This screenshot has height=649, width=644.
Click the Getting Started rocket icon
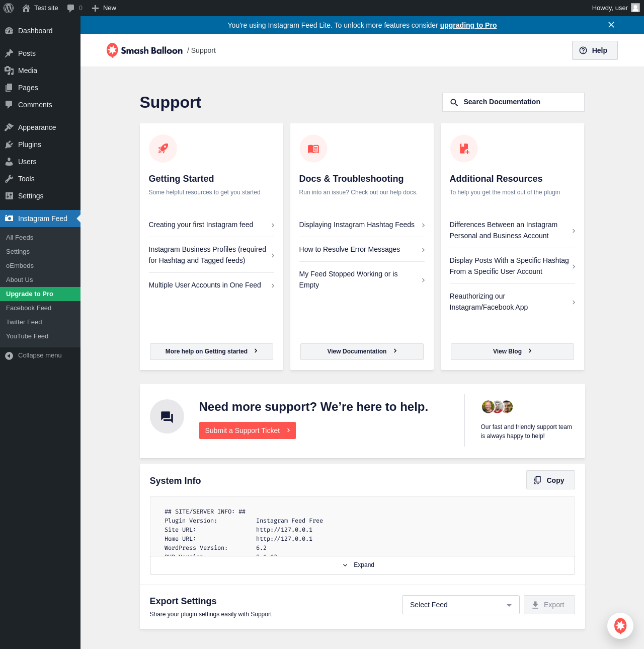point(163,149)
